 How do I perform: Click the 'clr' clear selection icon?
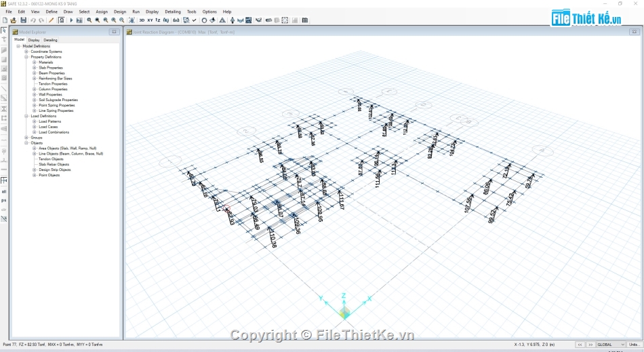coord(4,210)
